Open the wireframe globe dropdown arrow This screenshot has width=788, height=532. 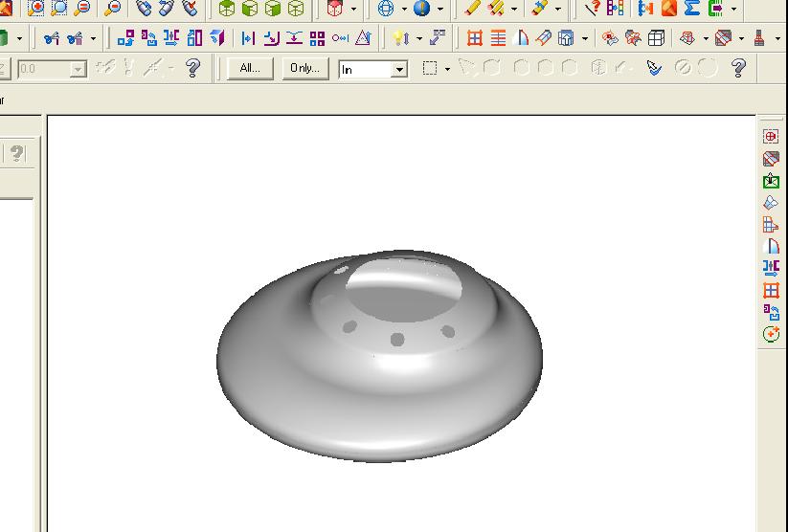click(404, 9)
